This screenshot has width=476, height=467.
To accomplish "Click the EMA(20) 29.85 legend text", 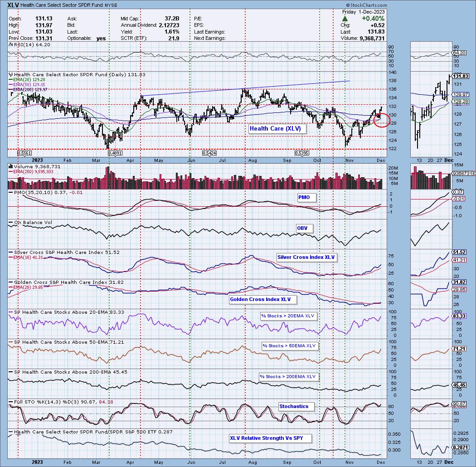I will coord(28,287).
